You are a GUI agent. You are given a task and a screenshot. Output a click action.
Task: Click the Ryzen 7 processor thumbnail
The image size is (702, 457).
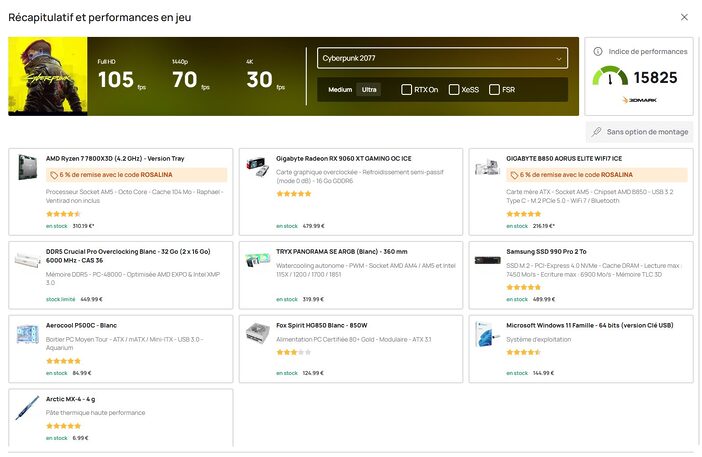(x=27, y=167)
